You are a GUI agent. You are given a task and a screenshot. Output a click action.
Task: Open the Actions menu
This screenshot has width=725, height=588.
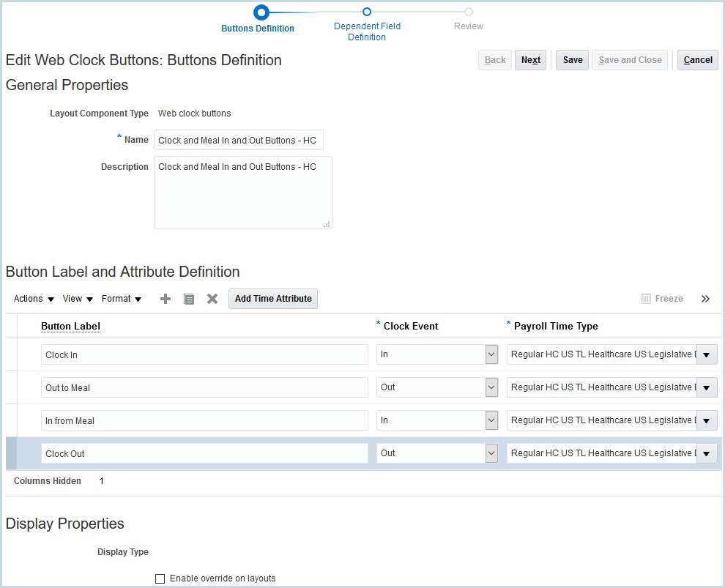(32, 299)
